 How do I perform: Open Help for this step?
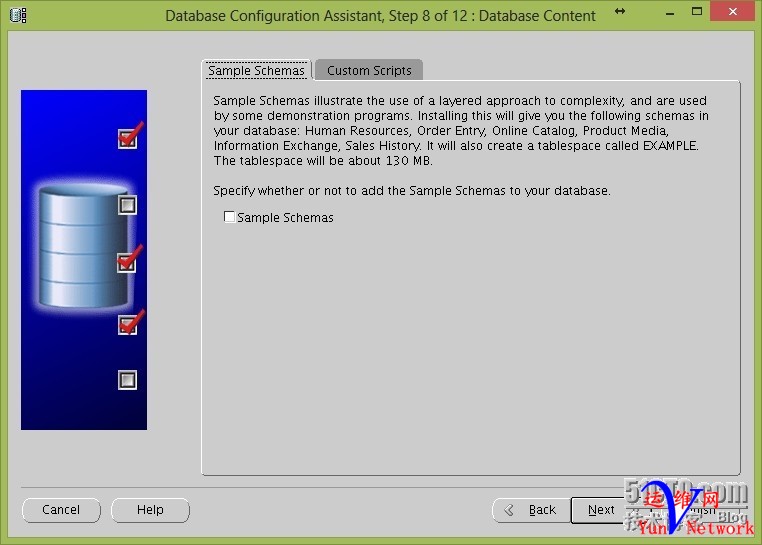[x=150, y=510]
